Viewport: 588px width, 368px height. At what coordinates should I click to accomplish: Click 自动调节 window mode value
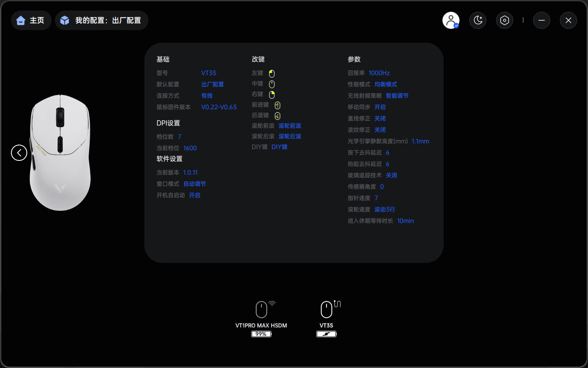coord(195,184)
